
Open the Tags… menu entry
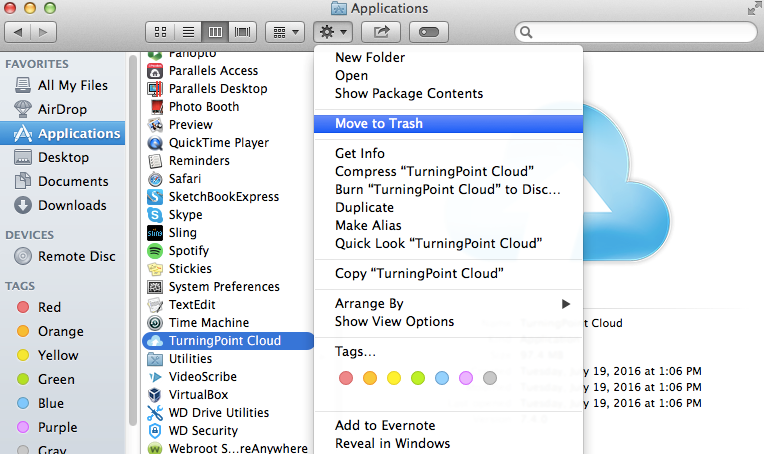click(x=448, y=352)
